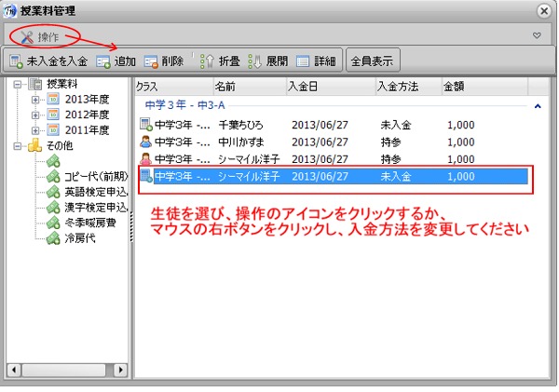Collapse groups with the 折畳 button
This screenshot has height=392, width=559.
pos(220,61)
